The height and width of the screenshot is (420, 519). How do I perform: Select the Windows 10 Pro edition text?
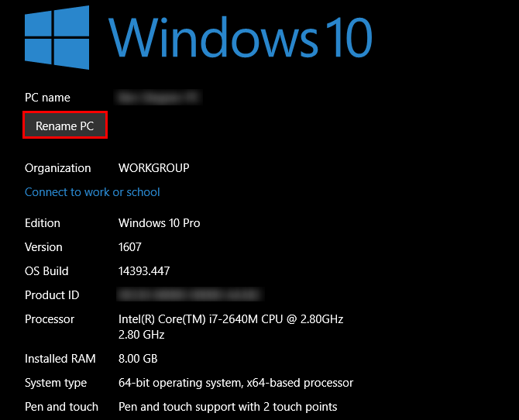[x=160, y=223]
